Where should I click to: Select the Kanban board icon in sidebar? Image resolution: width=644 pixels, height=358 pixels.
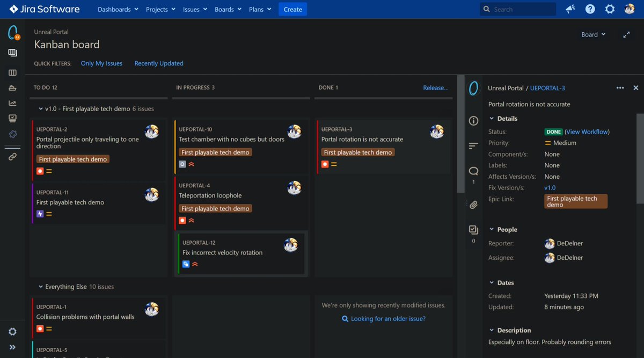pos(13,72)
